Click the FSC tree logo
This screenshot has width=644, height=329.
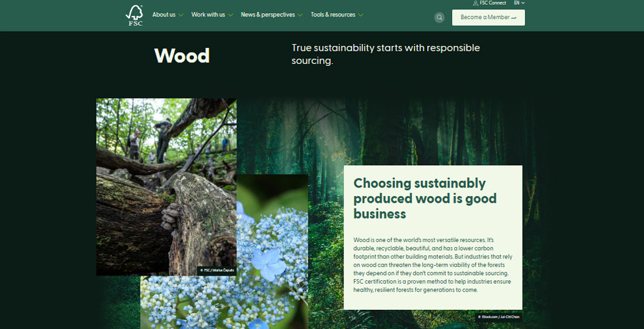pos(134,16)
